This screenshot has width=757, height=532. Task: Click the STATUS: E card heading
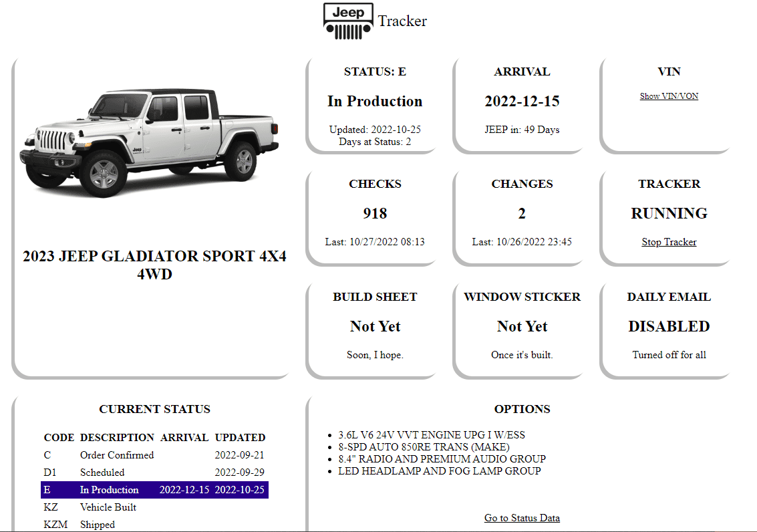375,72
